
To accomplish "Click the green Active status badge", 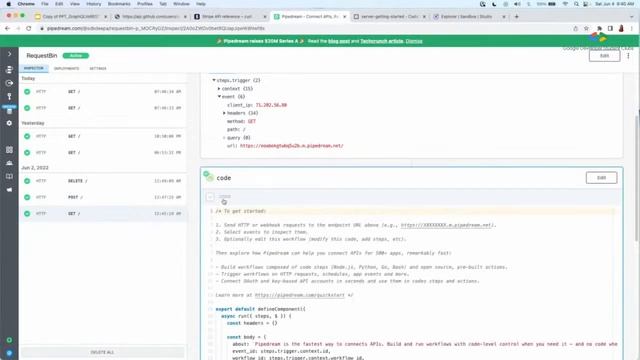I will pyautogui.click(x=76, y=56).
